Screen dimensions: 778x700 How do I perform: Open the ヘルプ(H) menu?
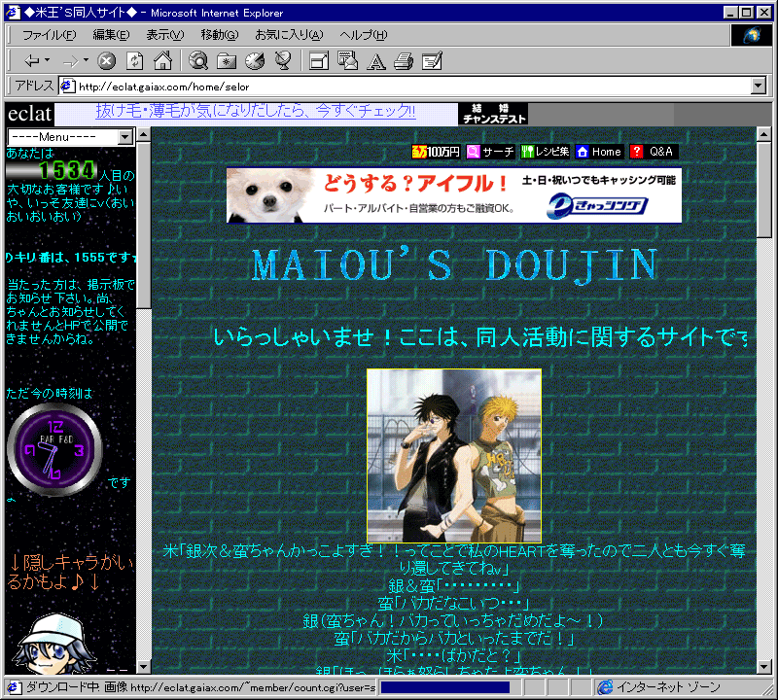pyautogui.click(x=363, y=35)
